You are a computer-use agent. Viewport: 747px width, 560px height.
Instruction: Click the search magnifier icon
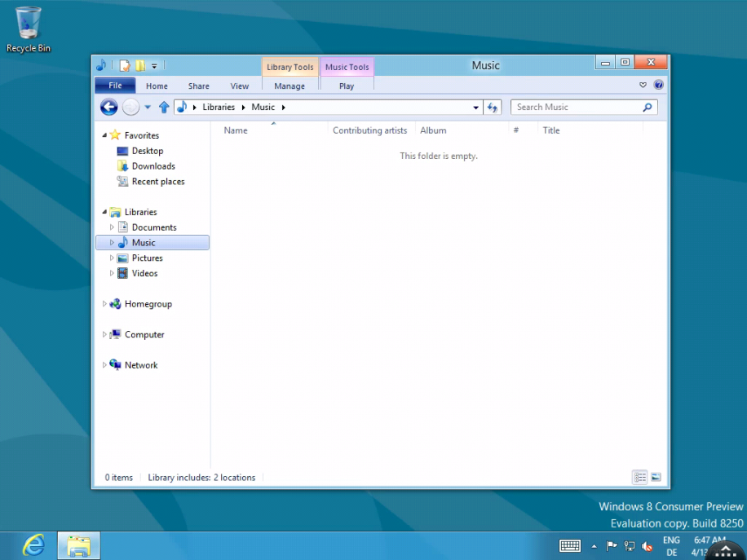click(x=647, y=107)
